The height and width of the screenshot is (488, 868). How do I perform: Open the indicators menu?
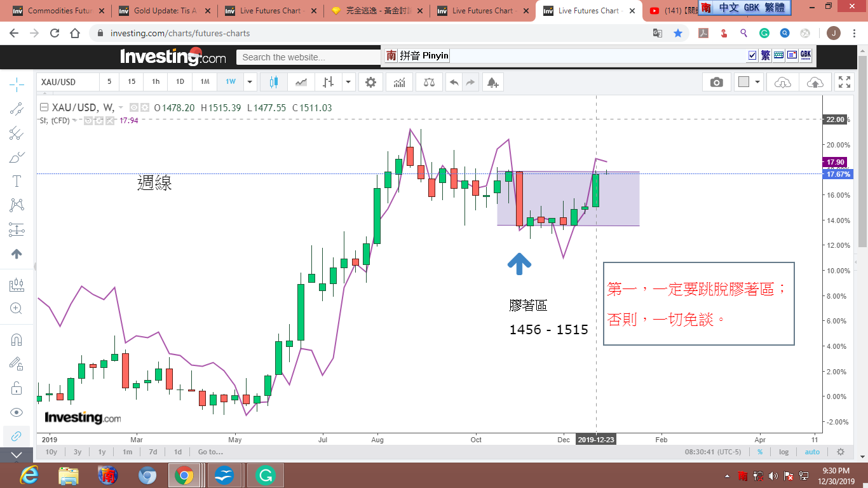[x=400, y=82]
